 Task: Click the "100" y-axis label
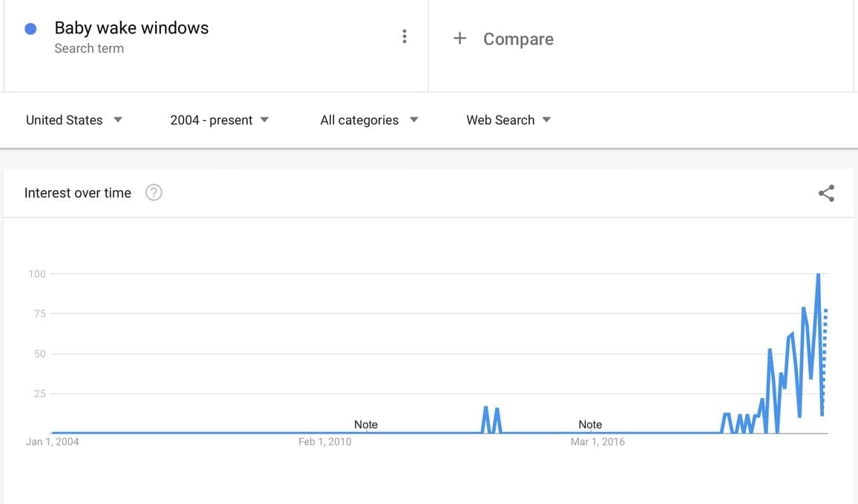[x=37, y=274]
